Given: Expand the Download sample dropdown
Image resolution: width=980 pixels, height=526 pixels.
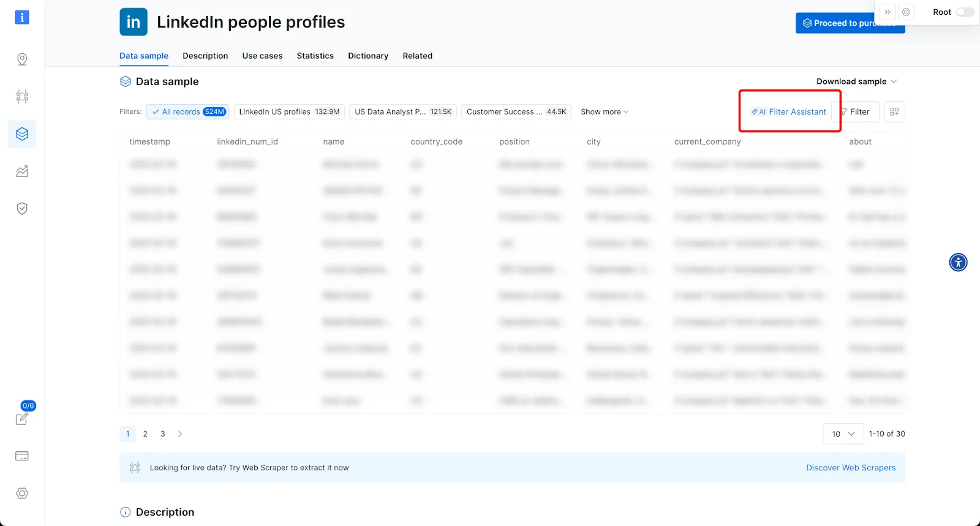Looking at the screenshot, I should point(856,81).
